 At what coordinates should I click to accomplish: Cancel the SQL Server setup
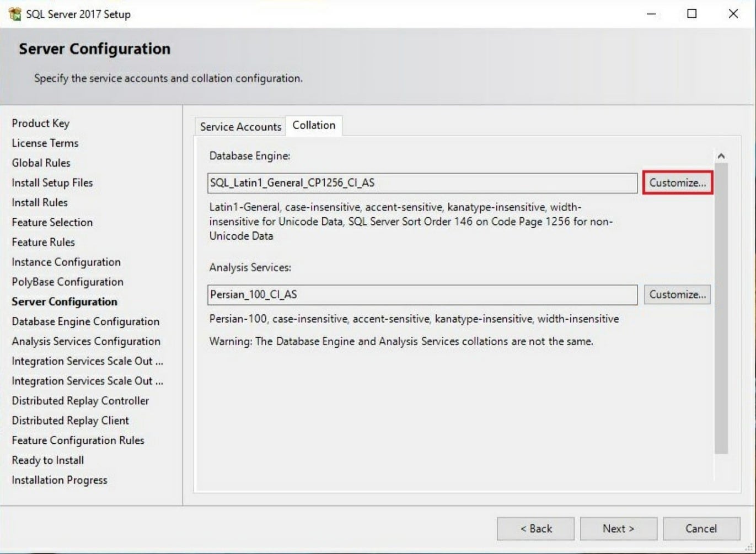click(701, 529)
